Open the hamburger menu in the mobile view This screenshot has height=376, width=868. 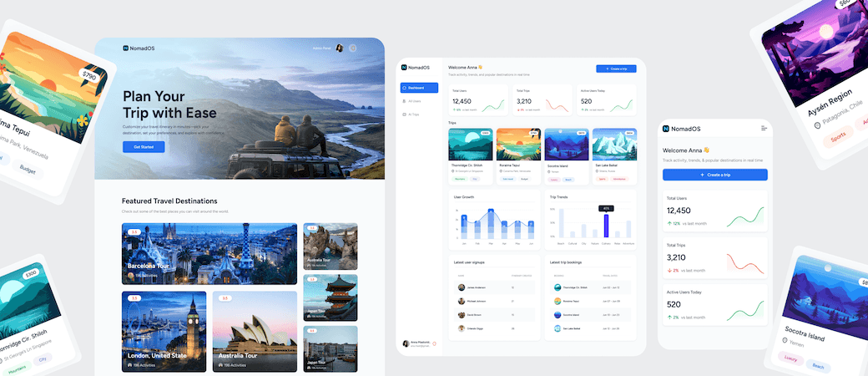764,128
